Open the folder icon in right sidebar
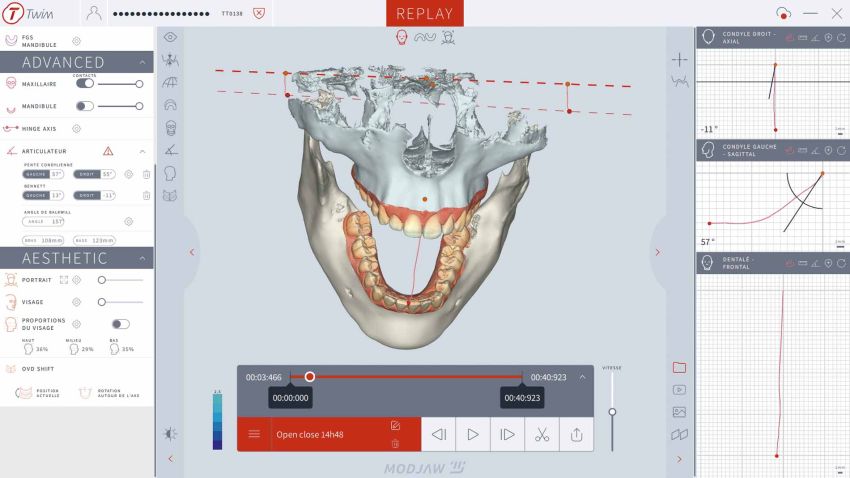Viewport: 850px width, 478px height. (x=679, y=367)
